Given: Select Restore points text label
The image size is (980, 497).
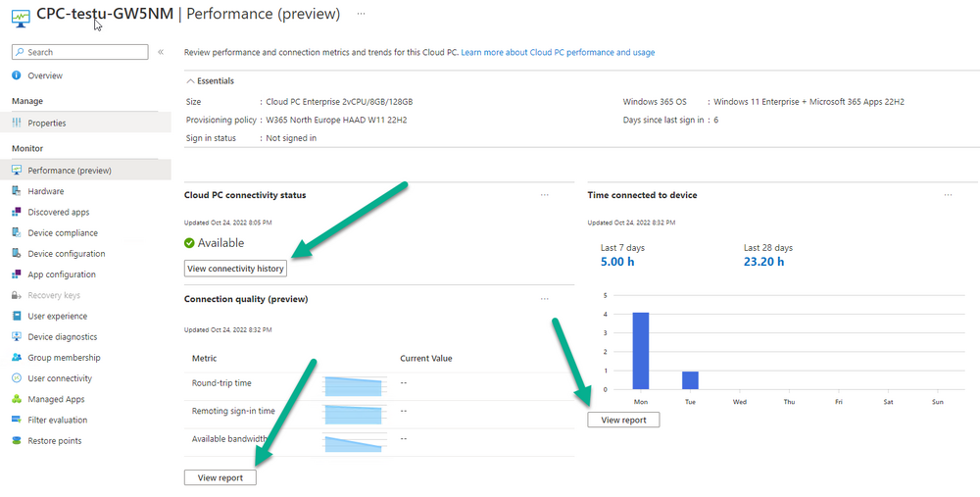Looking at the screenshot, I should point(54,441).
